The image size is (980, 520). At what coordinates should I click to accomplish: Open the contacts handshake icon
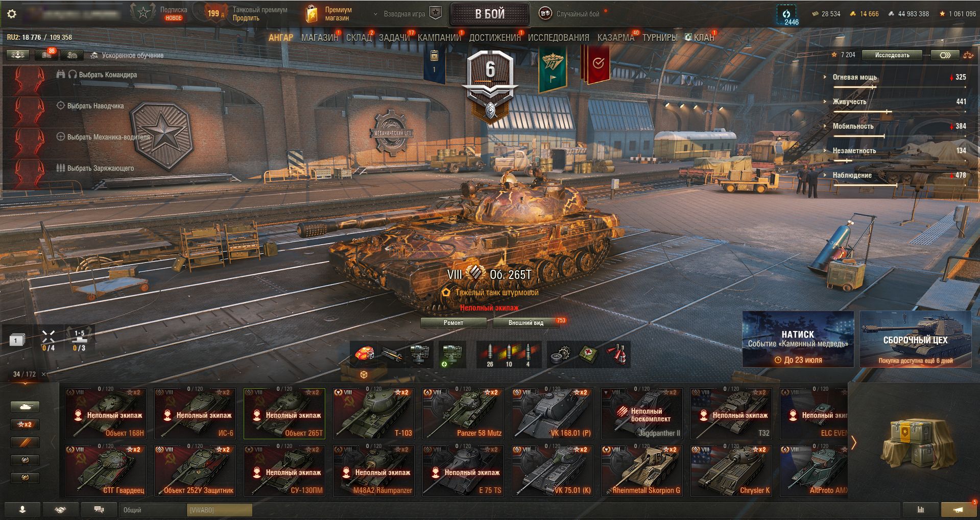pyautogui.click(x=61, y=510)
